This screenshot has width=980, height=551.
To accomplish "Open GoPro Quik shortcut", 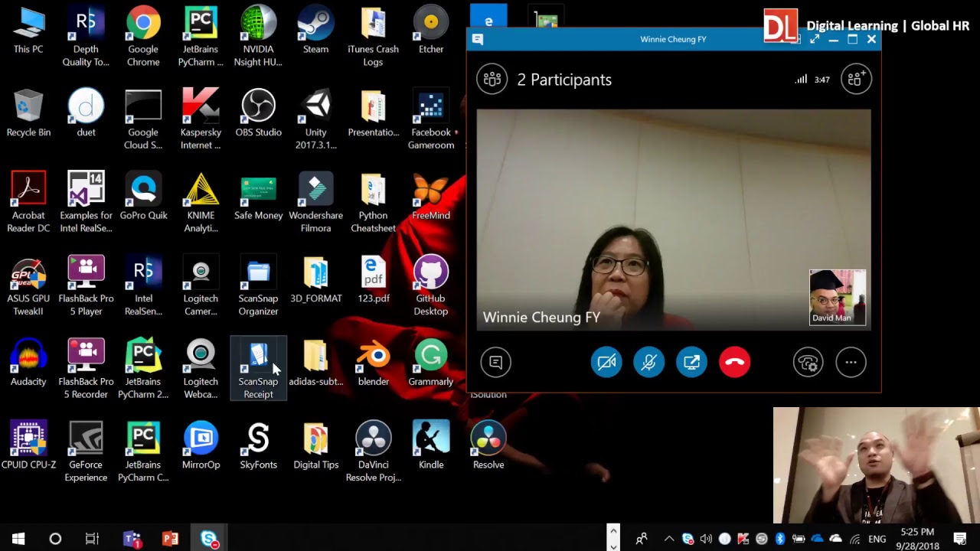I will pos(143,197).
